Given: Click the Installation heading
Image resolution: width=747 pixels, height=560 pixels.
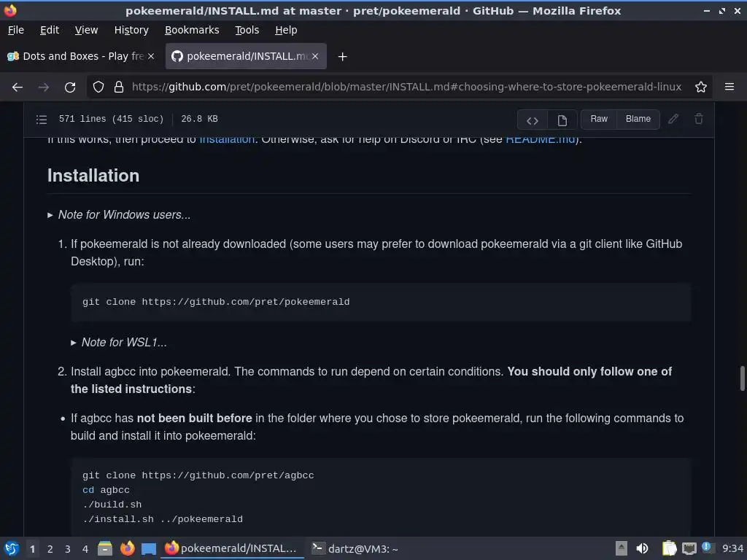Looking at the screenshot, I should [x=93, y=176].
